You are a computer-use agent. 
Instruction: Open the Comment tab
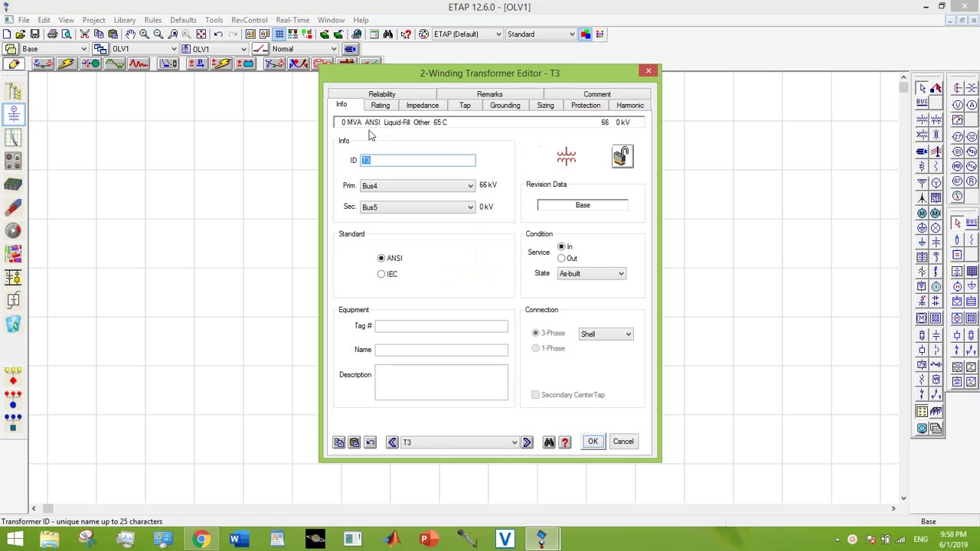pyautogui.click(x=597, y=94)
